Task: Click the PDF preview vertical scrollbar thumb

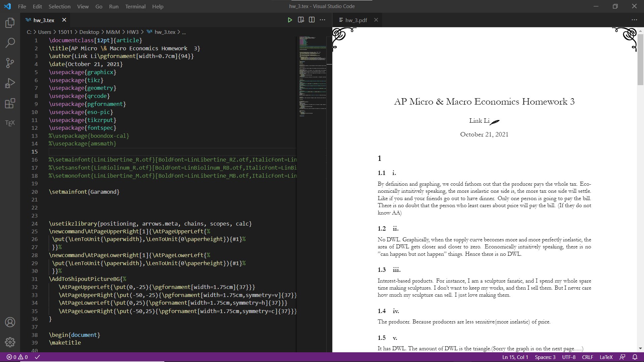Action: coord(640,59)
